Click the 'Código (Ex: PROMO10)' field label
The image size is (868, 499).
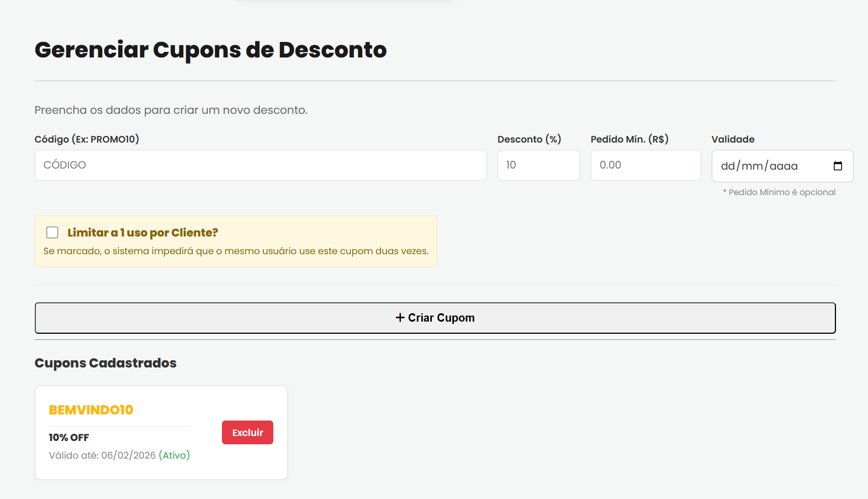tap(87, 139)
